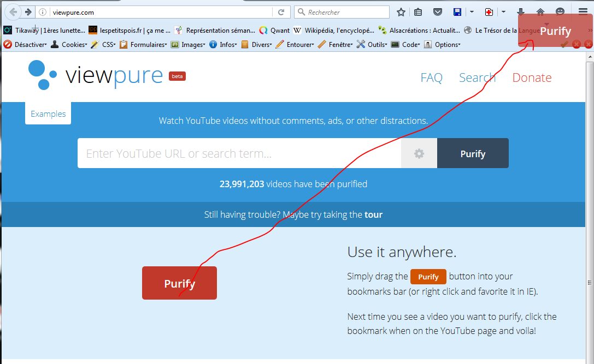
Task: Open the Images dropdown menu
Action: click(x=188, y=45)
